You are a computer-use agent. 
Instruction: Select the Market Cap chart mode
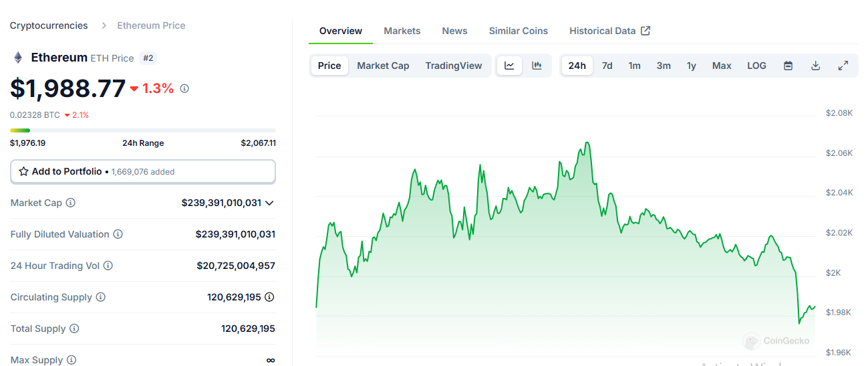(x=383, y=66)
